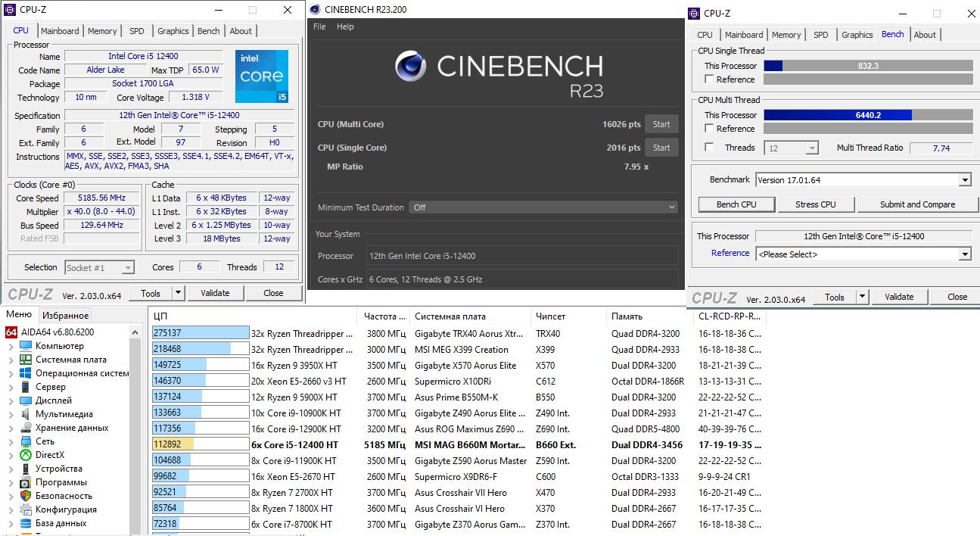Click the Cinebench R23.200 title bar icon

316,10
